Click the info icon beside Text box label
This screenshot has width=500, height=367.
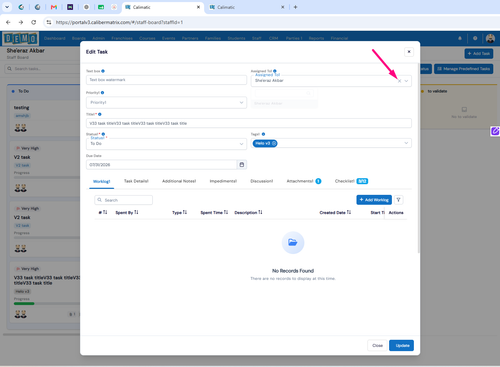103,71
